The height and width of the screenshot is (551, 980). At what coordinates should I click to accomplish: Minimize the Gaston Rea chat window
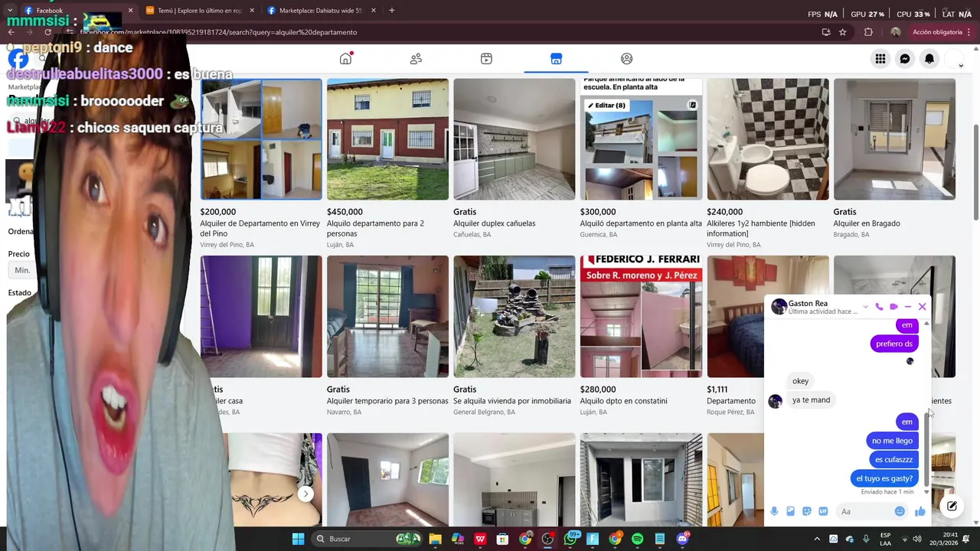tap(908, 307)
